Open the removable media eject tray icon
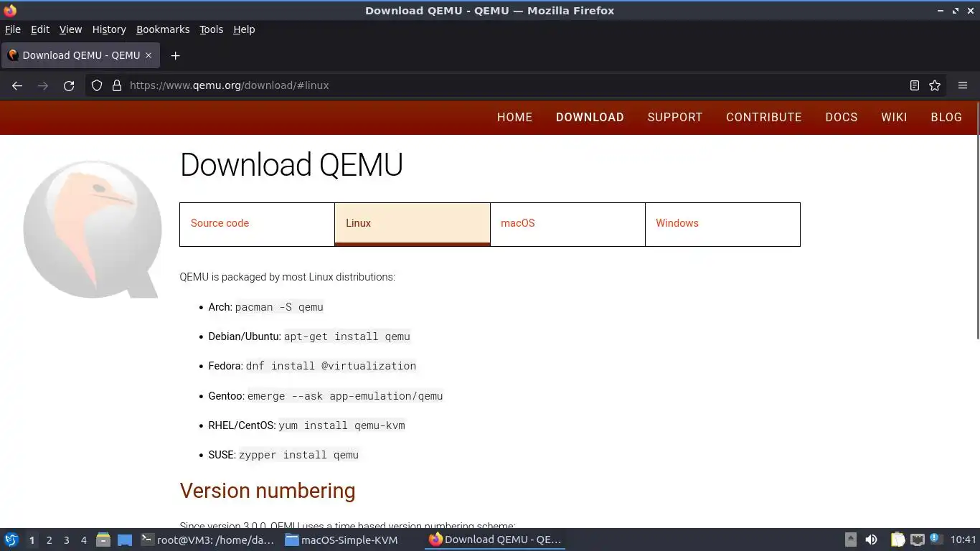 (x=851, y=540)
